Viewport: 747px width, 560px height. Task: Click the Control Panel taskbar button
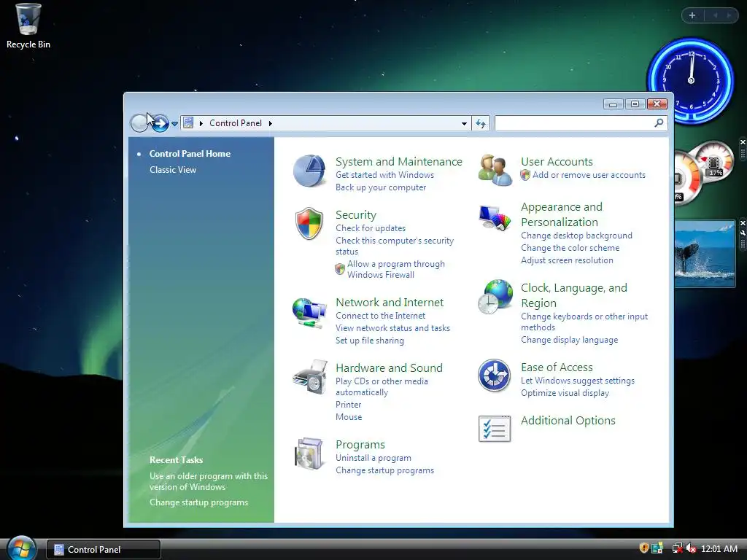point(104,549)
